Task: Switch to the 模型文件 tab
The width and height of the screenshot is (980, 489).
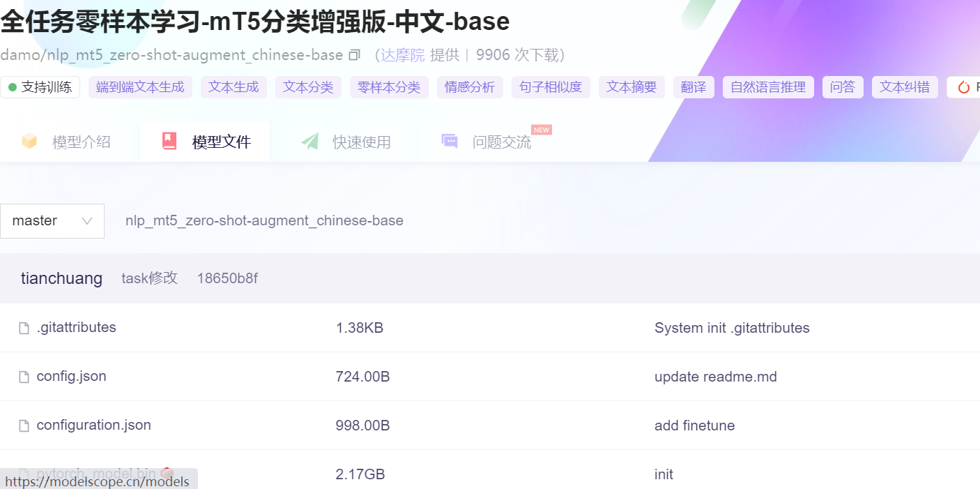Action: pyautogui.click(x=206, y=142)
